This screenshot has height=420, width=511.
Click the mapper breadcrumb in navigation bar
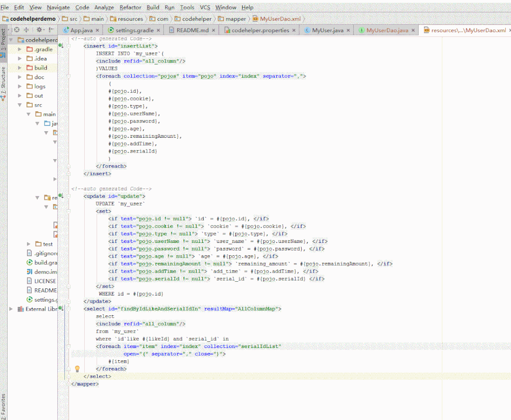click(235, 19)
